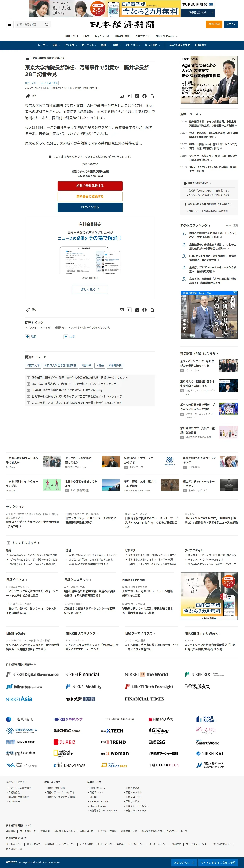Click 詳しく見る Ask! NIKKEI button
Screen dimensions: 244x868
coord(90,289)
